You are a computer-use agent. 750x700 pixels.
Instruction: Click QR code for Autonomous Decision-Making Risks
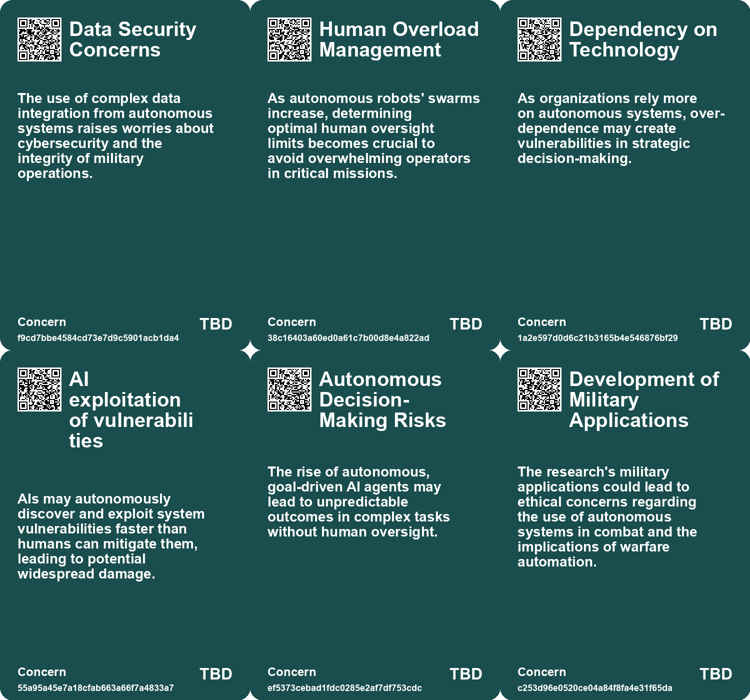[289, 389]
